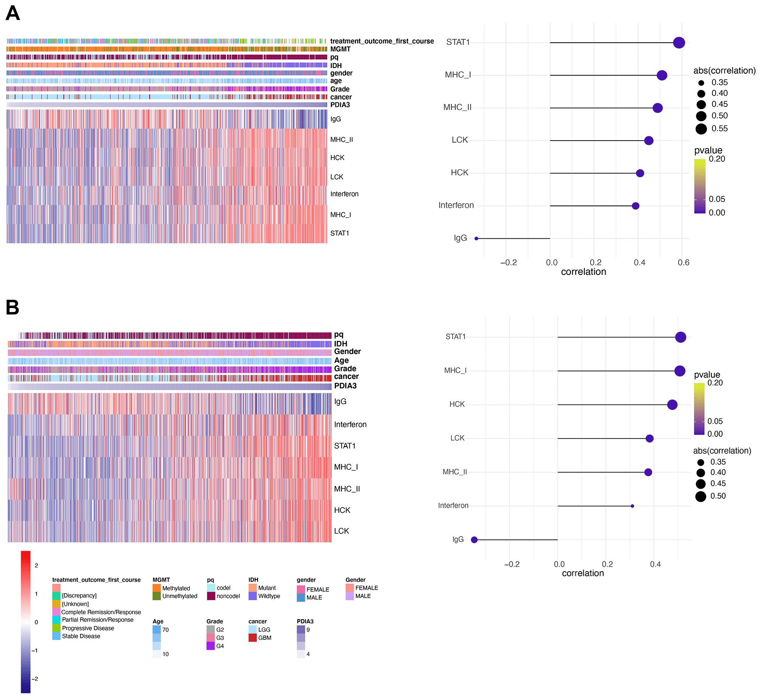Select the G4 purple grade swatch

[x=210, y=646]
